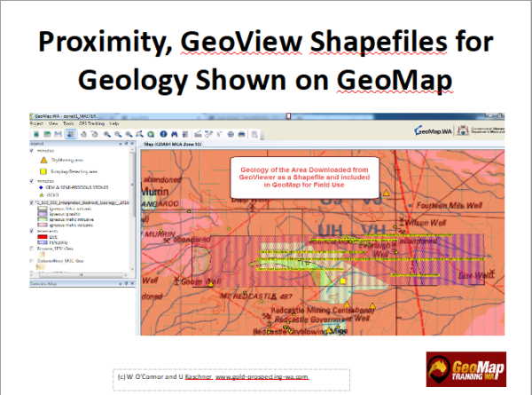Open the Help menu
Screen dimensions: 532x395
114,123
